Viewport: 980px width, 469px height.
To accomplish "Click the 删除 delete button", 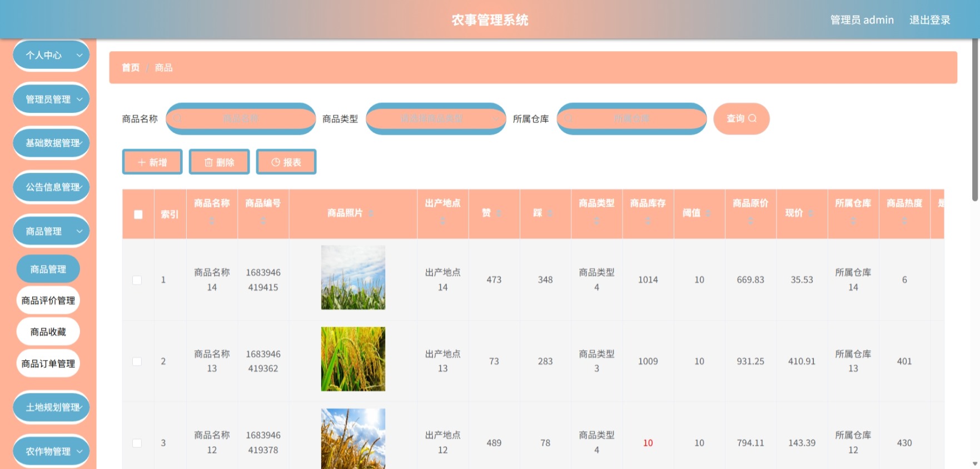I will point(219,162).
